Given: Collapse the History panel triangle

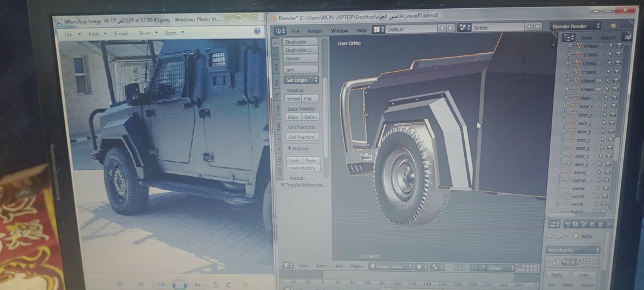Looking at the screenshot, I should pyautogui.click(x=289, y=148).
